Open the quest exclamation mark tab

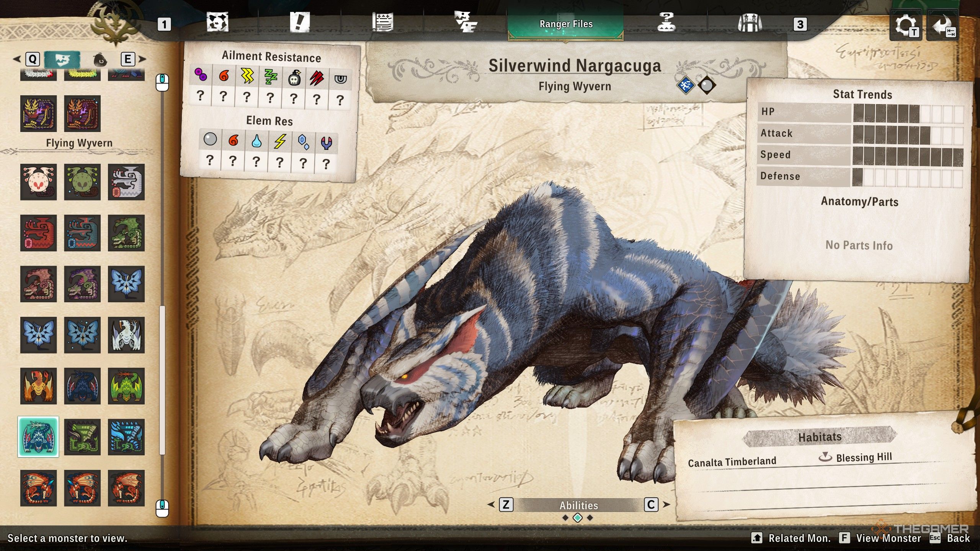coord(299,23)
